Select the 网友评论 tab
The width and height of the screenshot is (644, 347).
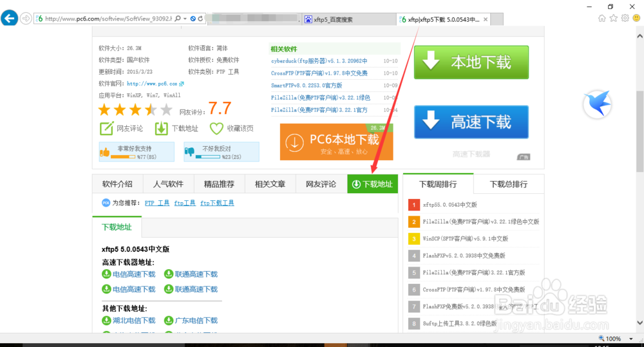tap(321, 184)
